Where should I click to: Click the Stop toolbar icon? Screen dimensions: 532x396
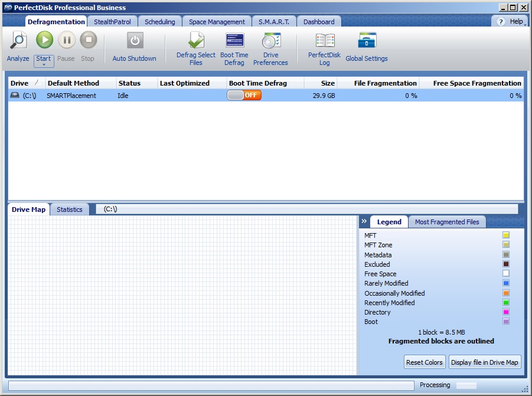pos(89,40)
